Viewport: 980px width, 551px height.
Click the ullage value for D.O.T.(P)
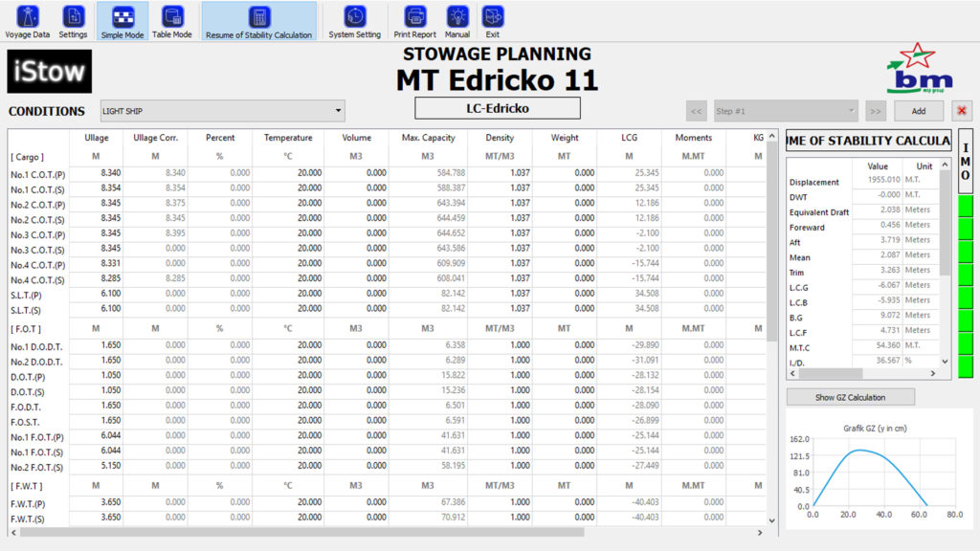97,375
